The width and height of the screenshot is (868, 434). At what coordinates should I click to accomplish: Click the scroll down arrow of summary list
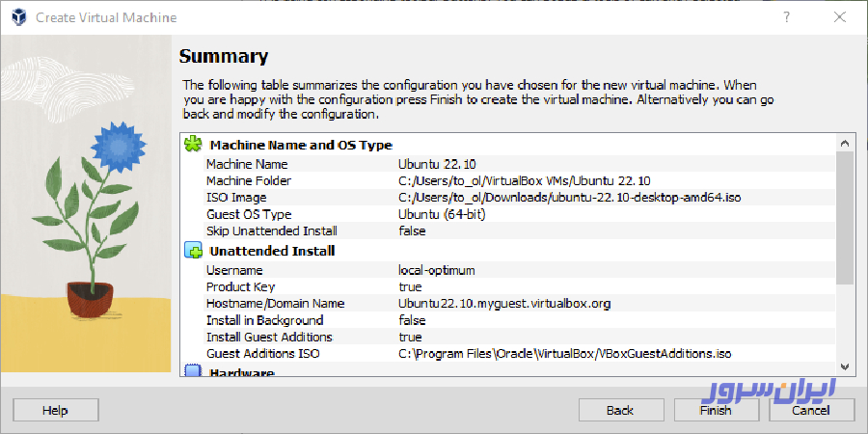(x=844, y=366)
